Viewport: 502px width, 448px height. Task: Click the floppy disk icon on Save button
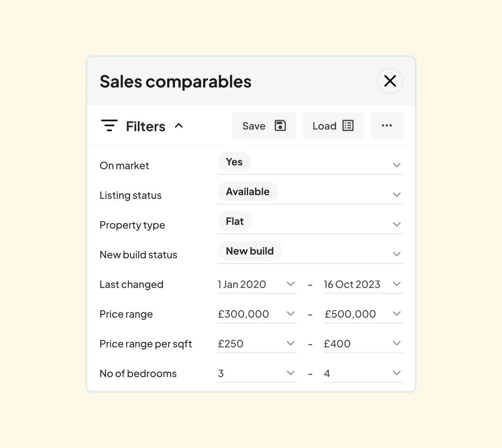280,126
